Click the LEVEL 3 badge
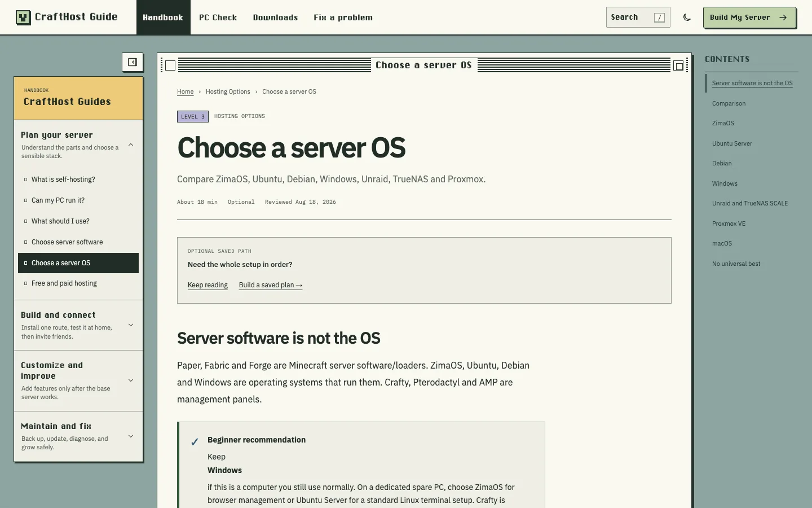This screenshot has height=508, width=812. (193, 117)
